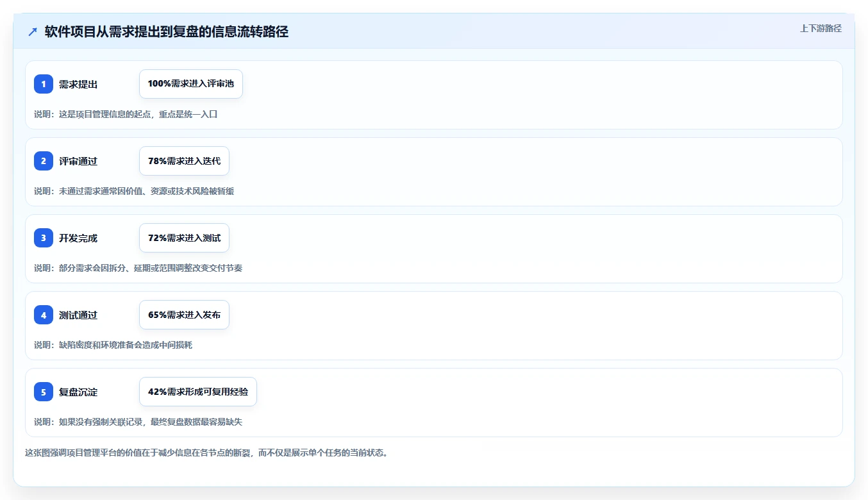
Task: Click the note about 技术风险被暂缓
Action: [x=134, y=191]
